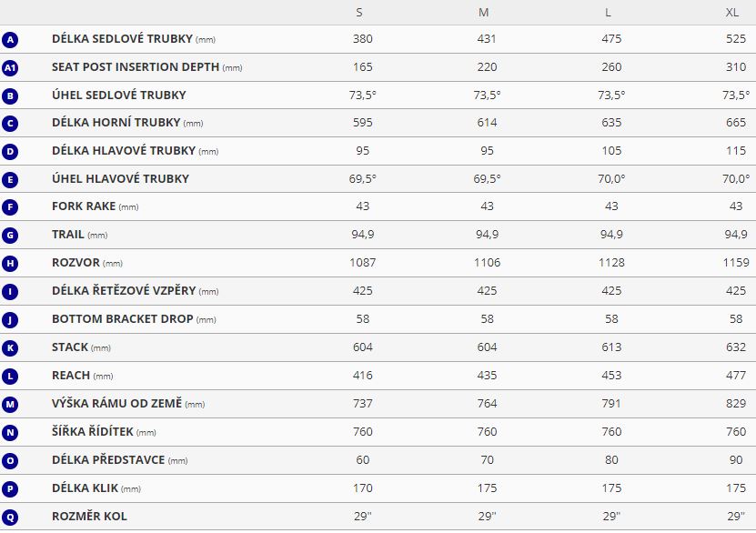Screen dimensions: 756x533
Task: Click the FORK RAKE row label
Action: [95, 206]
